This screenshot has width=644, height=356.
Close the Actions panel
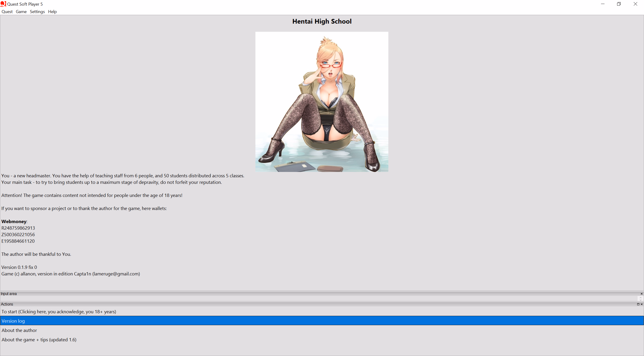coord(641,304)
